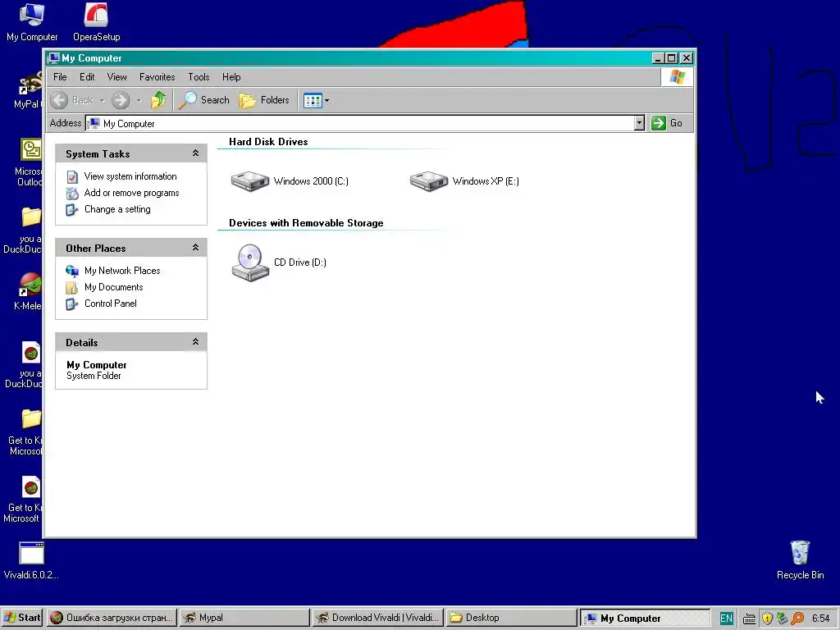Click Add or remove programs link

132,193
